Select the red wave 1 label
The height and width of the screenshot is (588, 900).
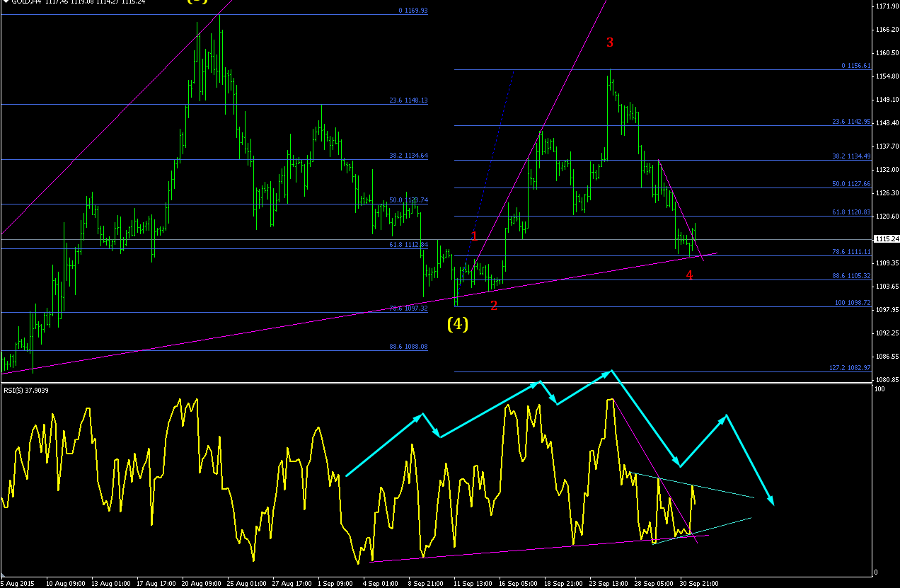click(475, 236)
